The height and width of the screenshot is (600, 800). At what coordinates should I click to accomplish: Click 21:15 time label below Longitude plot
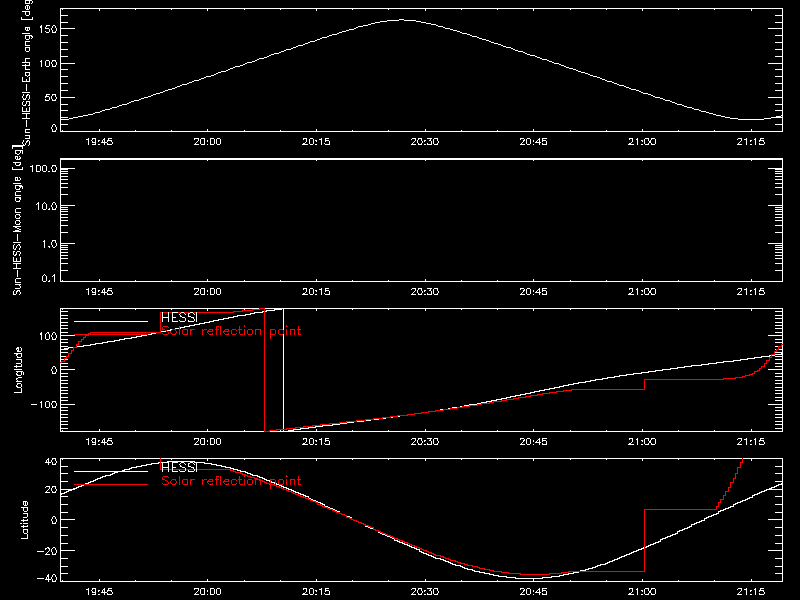(x=751, y=441)
